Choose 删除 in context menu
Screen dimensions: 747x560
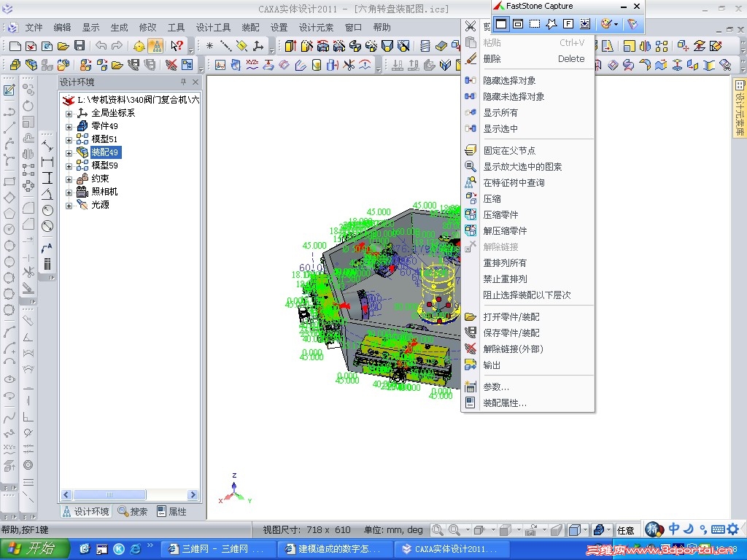click(x=528, y=59)
